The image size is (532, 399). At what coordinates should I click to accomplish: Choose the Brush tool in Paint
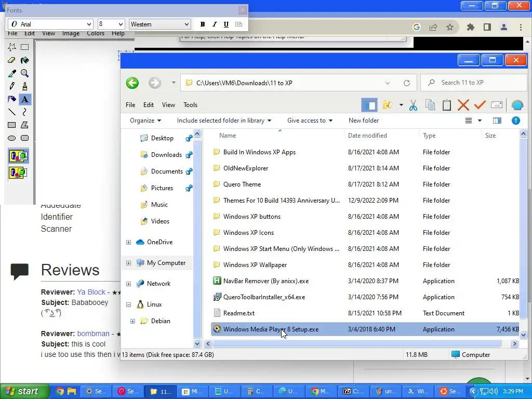(x=25, y=86)
